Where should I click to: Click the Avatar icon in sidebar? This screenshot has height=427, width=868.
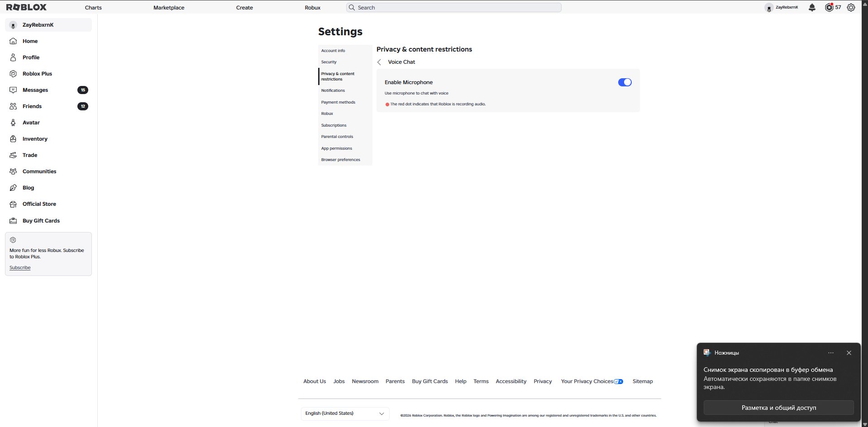coord(13,123)
